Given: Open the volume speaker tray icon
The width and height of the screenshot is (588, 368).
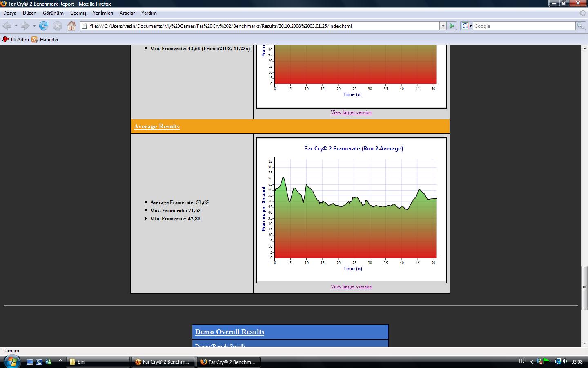Looking at the screenshot, I should click(x=565, y=361).
